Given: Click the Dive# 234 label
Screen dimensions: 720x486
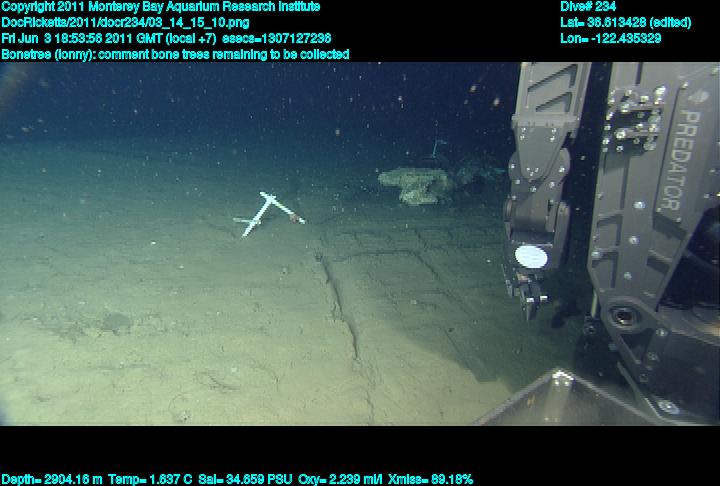Looking at the screenshot, I should pos(588,7).
